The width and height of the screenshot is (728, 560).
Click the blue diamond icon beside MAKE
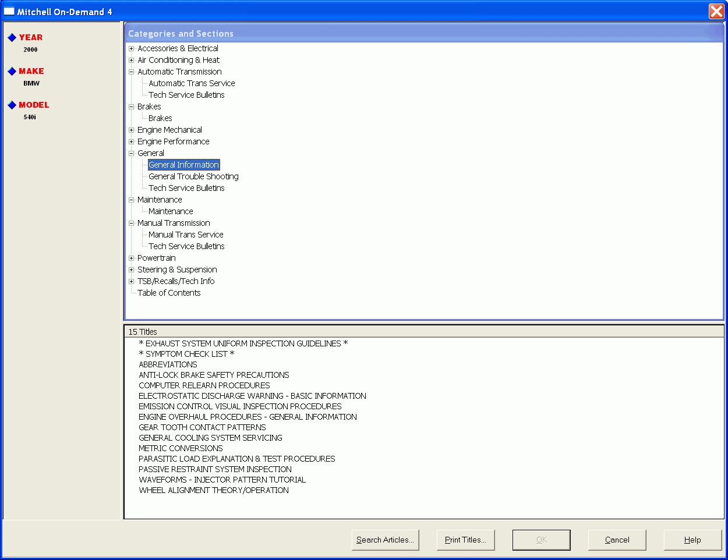[x=12, y=72]
